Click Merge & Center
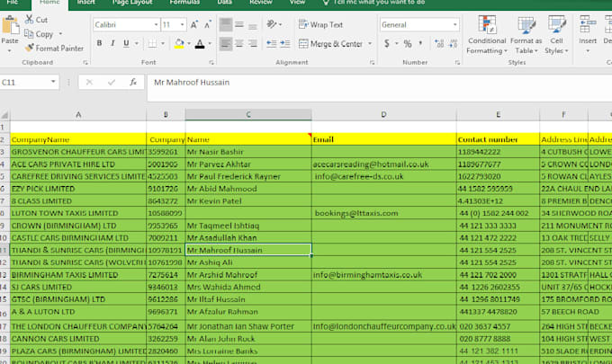The height and width of the screenshot is (364, 612). click(x=331, y=44)
